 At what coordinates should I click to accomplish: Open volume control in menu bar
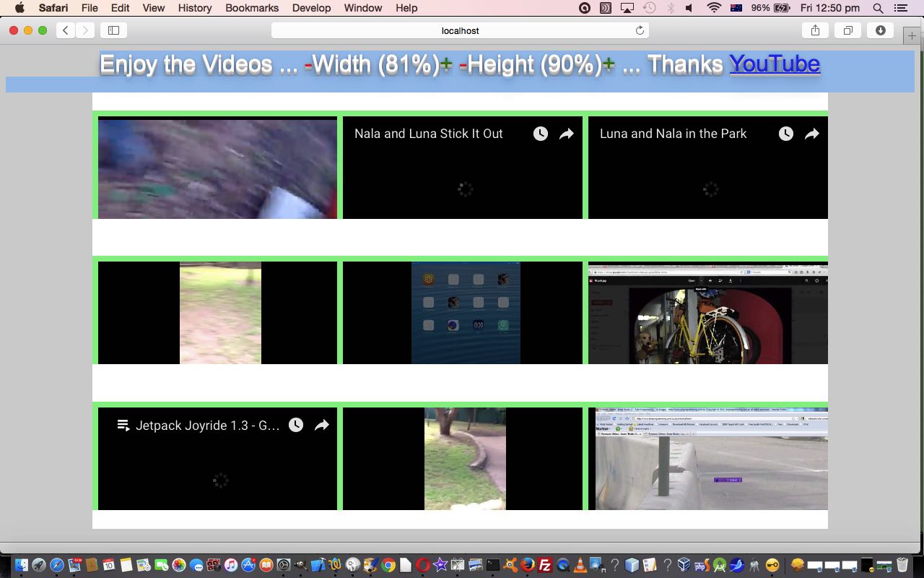click(689, 8)
